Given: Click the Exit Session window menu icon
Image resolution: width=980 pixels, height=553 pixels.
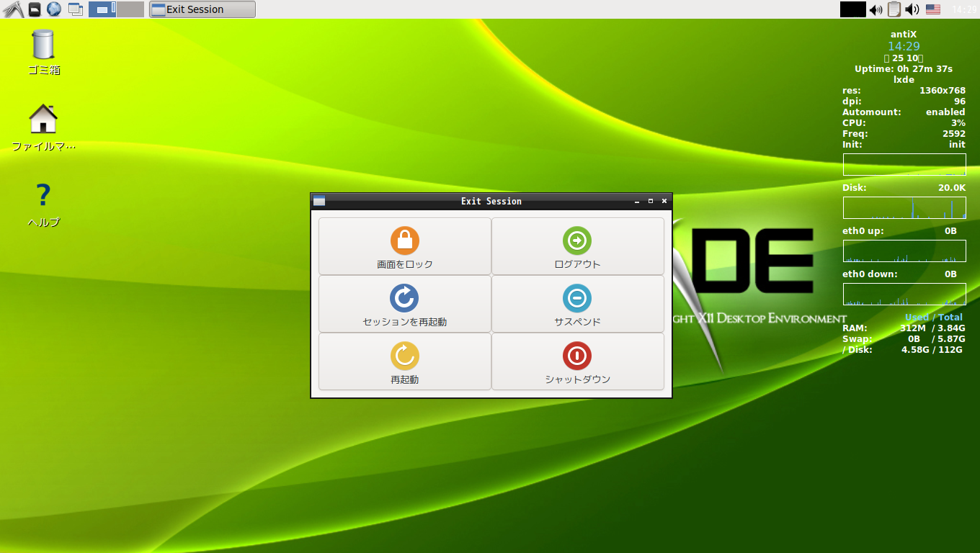Looking at the screenshot, I should (319, 201).
